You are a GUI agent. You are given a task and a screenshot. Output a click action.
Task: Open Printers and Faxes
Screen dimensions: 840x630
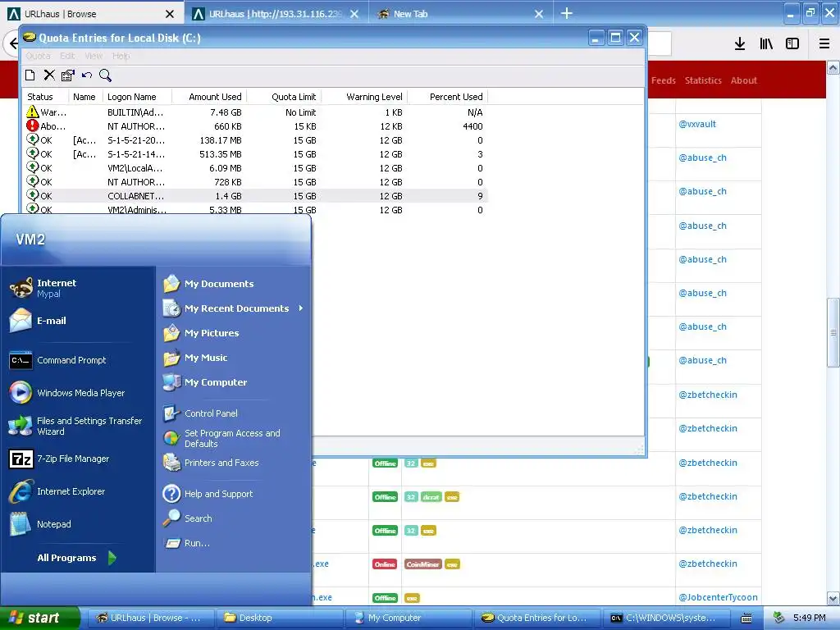[x=211, y=463]
